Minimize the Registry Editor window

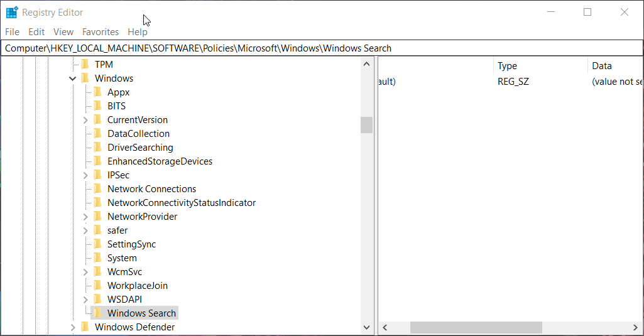tap(551, 12)
